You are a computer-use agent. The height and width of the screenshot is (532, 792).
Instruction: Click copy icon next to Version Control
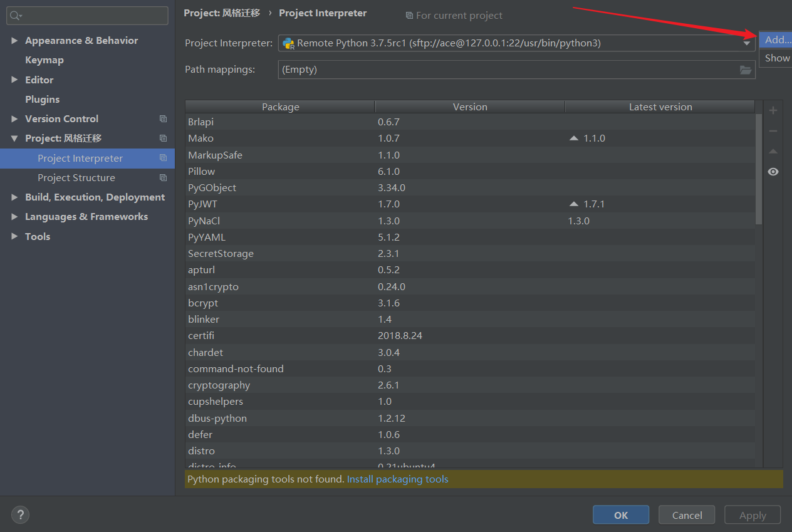point(164,119)
